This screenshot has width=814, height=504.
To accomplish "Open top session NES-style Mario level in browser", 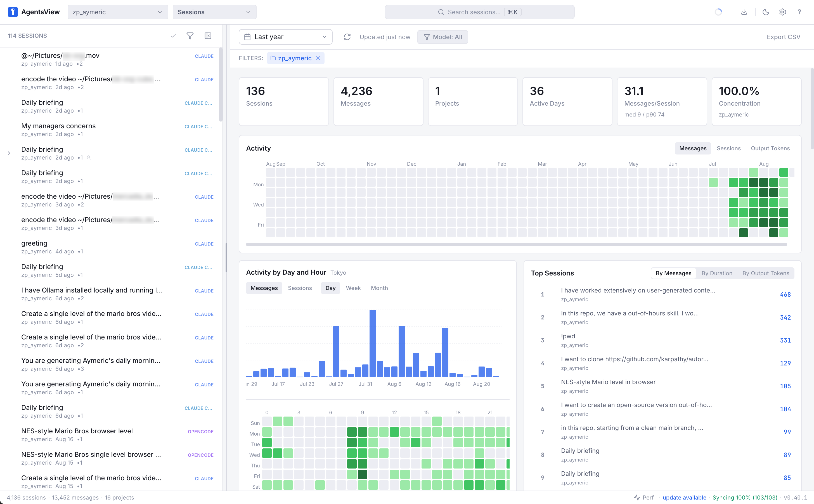I will (662, 386).
